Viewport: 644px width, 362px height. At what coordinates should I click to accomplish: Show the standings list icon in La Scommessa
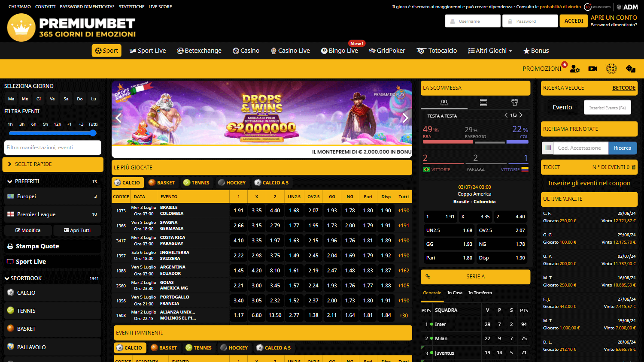pos(483,103)
